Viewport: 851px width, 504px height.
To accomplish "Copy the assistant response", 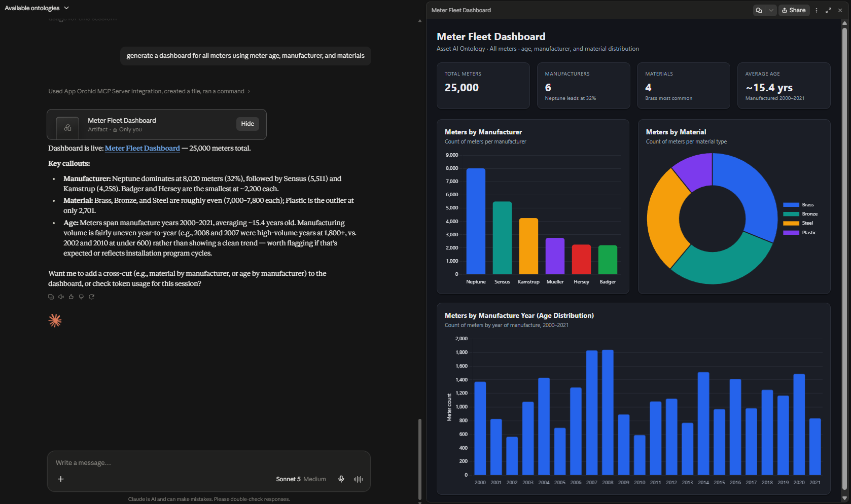I will 51,297.
